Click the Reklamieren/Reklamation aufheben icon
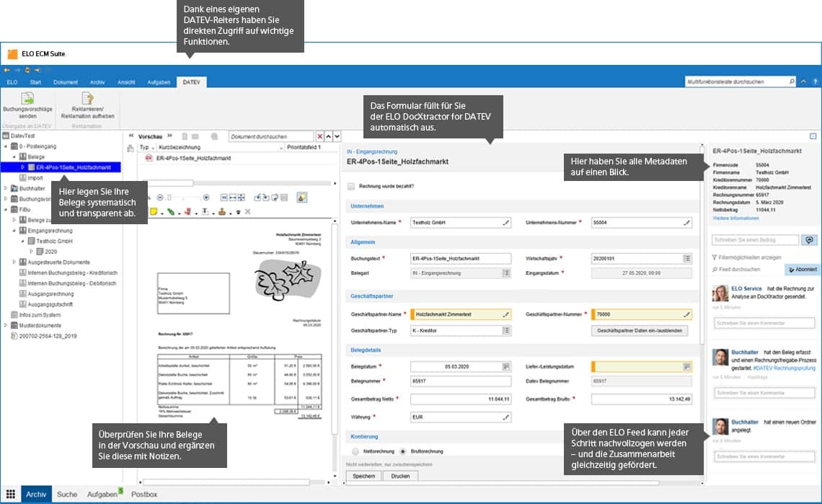Screen dimensions: 822x504 click(87, 99)
